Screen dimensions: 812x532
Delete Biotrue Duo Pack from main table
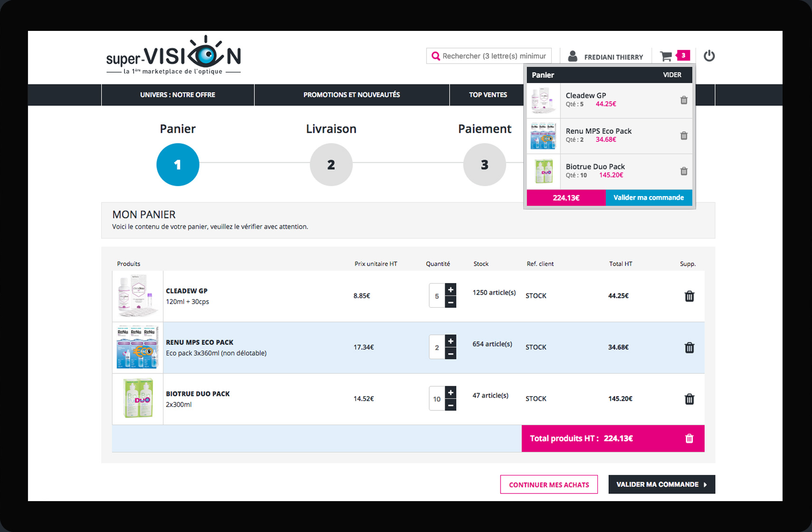(689, 399)
